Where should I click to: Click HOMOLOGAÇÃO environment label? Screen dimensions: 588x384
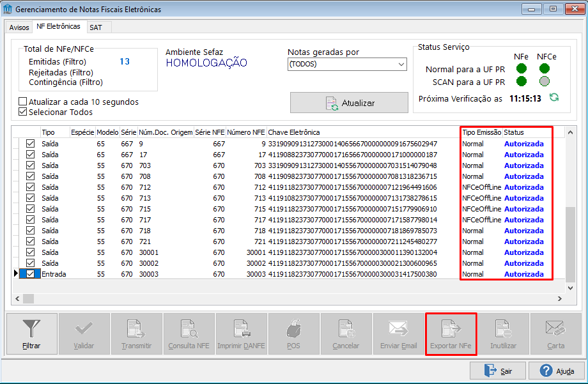click(206, 63)
